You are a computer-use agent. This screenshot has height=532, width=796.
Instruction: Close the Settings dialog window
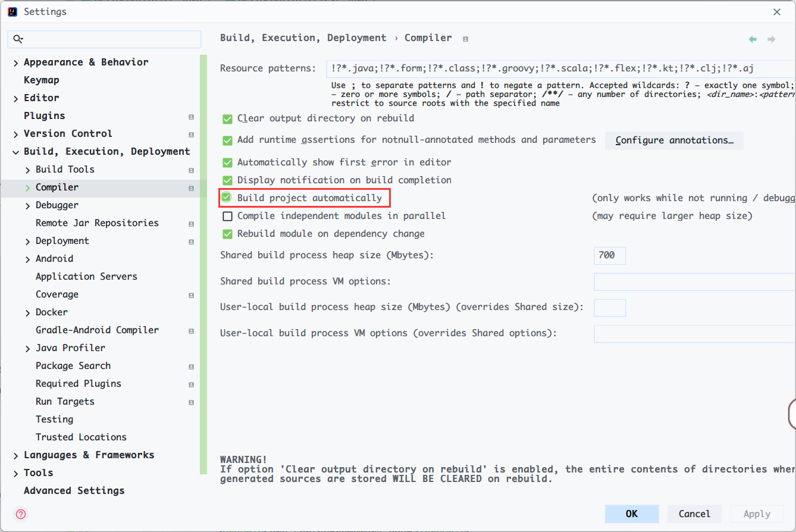777,12
